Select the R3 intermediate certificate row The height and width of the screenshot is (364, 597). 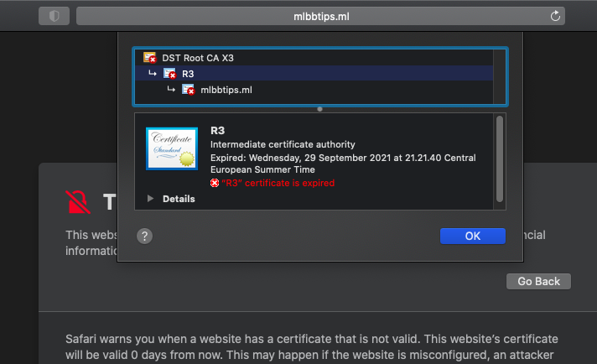tap(314, 74)
